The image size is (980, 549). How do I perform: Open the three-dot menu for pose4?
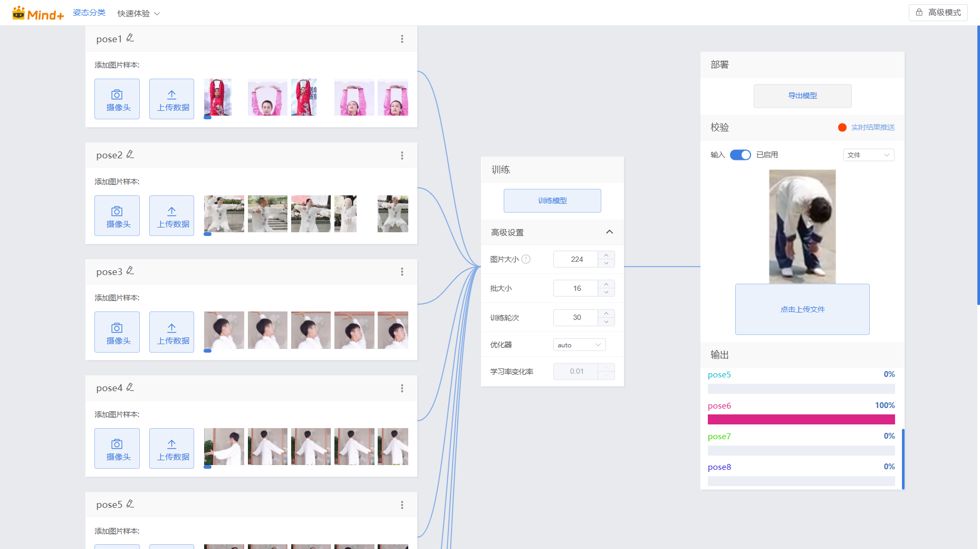402,389
